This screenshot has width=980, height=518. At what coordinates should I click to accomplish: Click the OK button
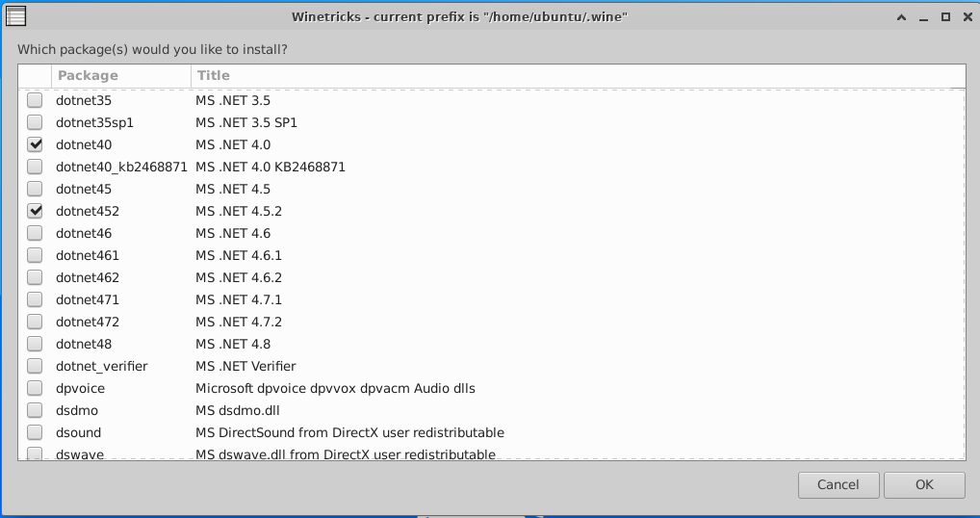(x=924, y=485)
